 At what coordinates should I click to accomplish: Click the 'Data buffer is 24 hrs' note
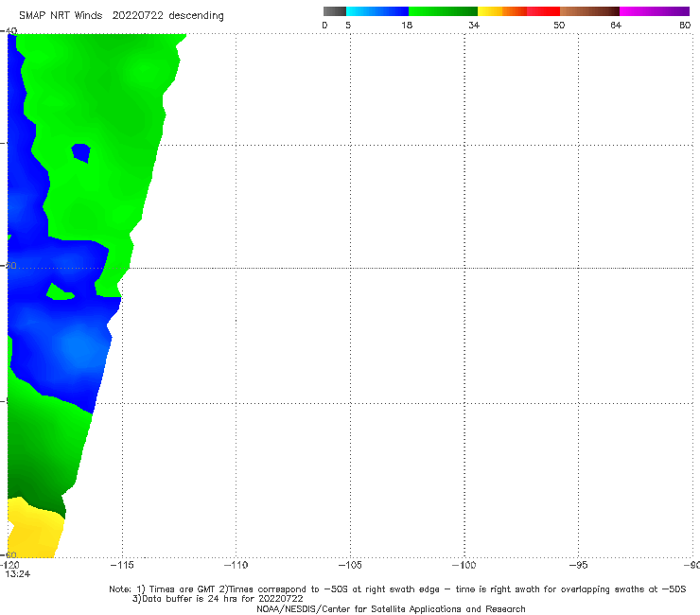pos(218,599)
